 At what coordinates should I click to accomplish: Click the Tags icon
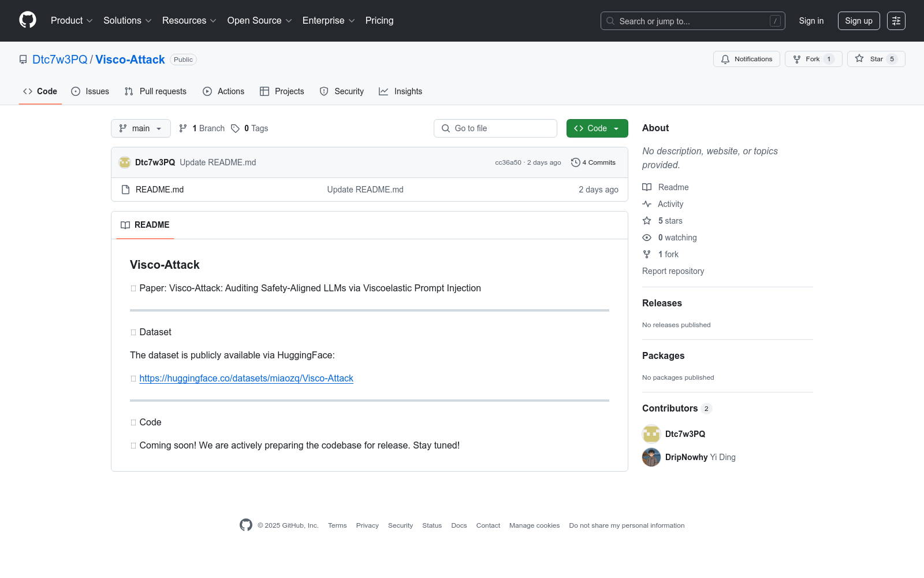235,128
